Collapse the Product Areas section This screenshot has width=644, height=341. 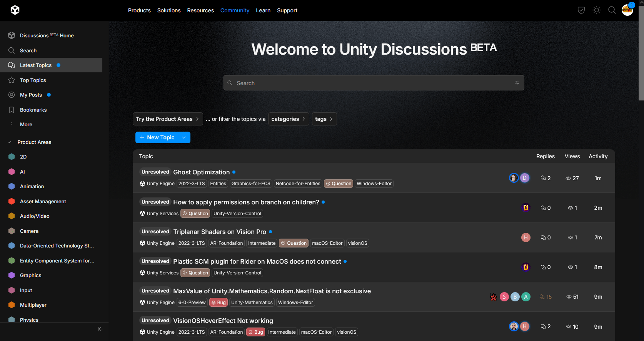point(30,142)
